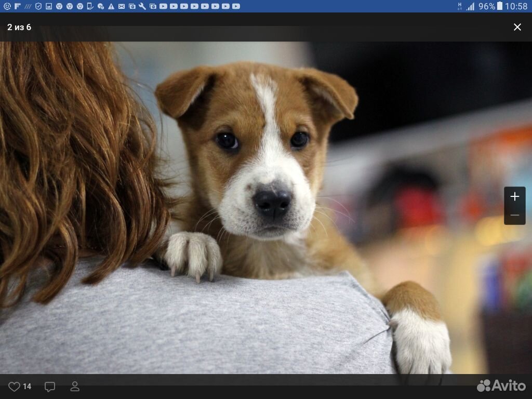Tap the picture notification icon in status bar

pos(49,6)
